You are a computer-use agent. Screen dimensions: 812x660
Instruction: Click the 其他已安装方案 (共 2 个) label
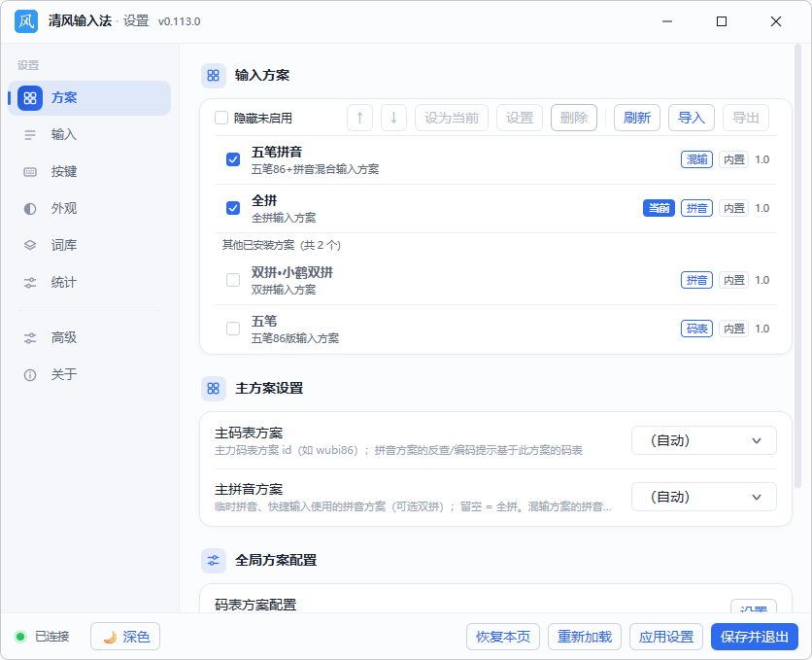[x=282, y=245]
